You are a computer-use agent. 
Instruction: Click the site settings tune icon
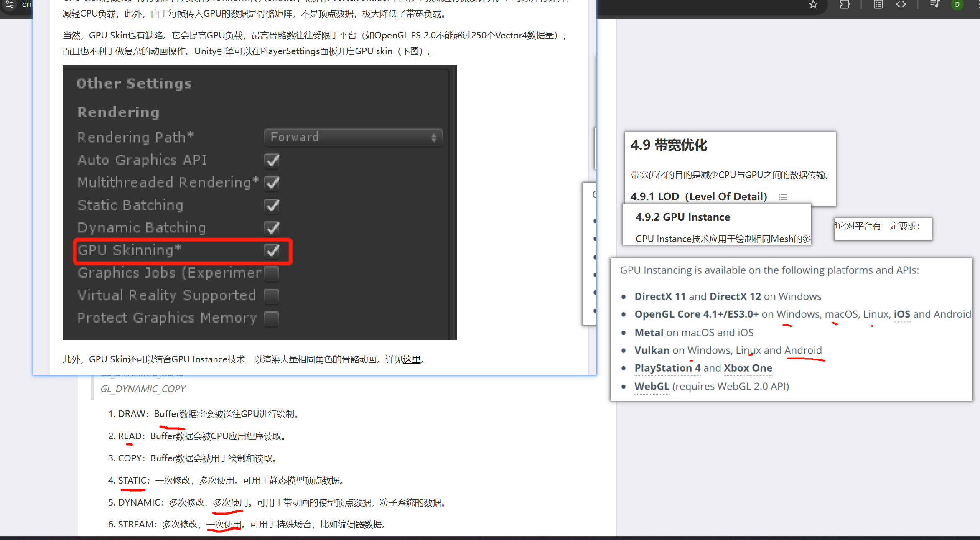(x=10, y=5)
